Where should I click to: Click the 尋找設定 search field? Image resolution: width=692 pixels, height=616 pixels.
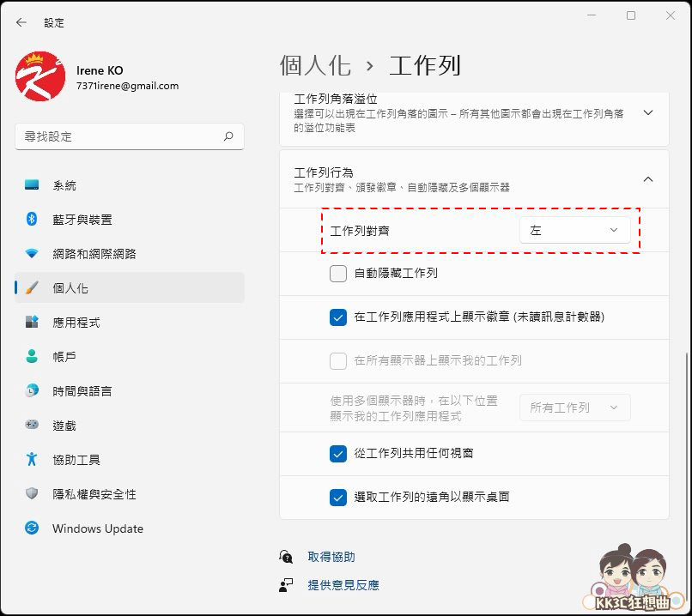pyautogui.click(x=120, y=136)
